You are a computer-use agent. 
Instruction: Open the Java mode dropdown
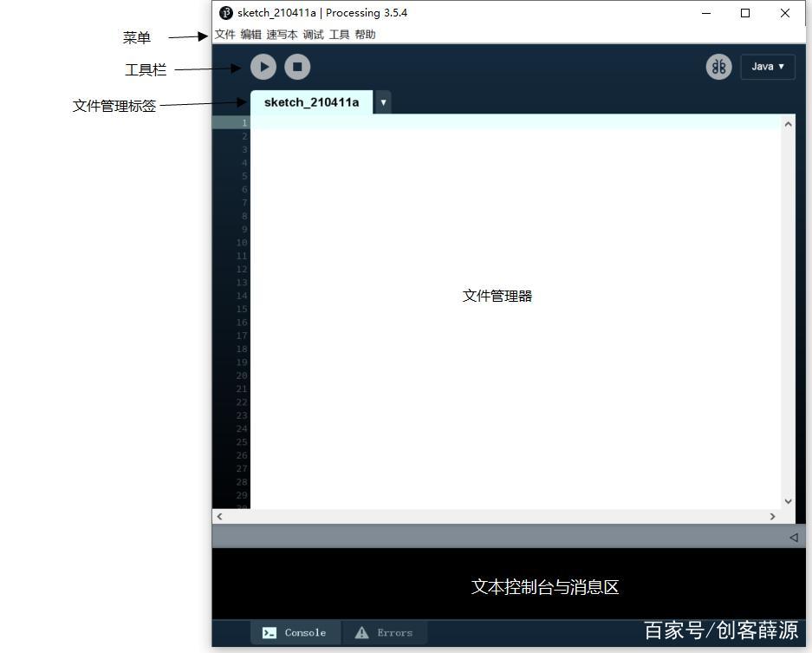[768, 67]
